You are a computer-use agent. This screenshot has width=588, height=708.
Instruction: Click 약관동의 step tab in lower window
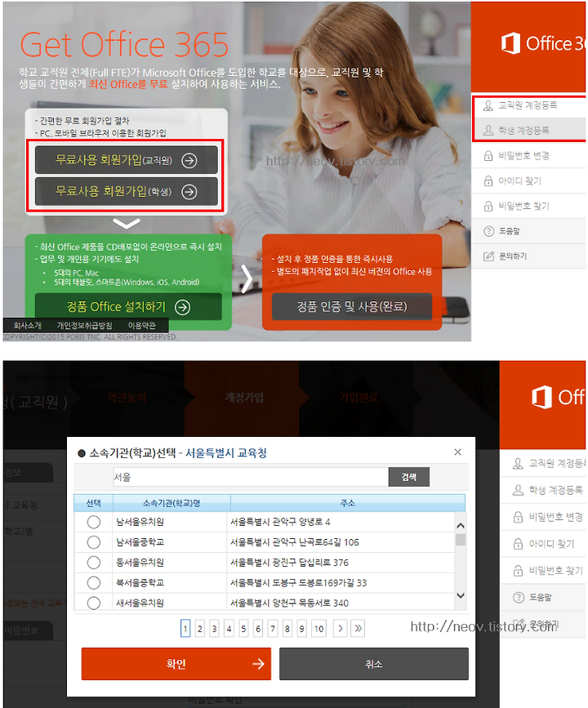(x=127, y=398)
